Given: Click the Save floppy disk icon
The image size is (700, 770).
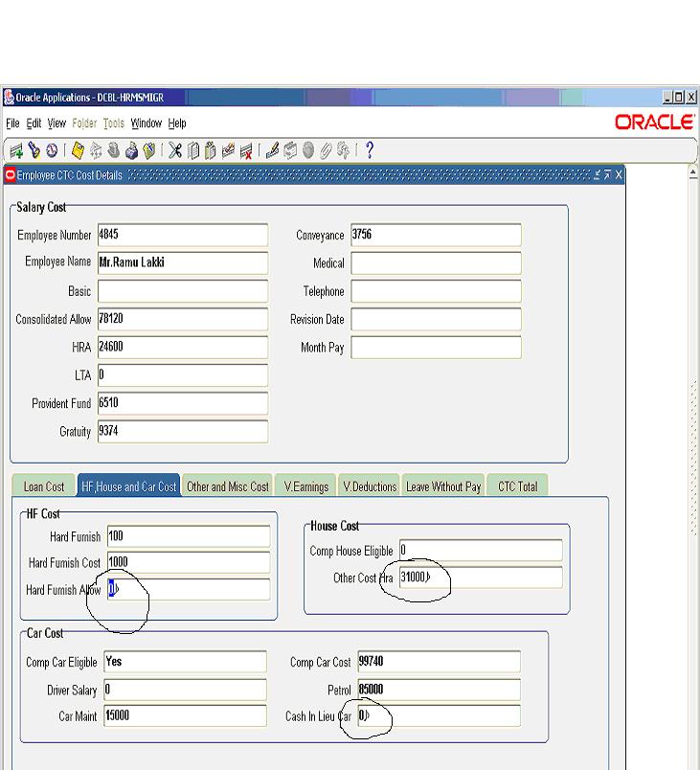Looking at the screenshot, I should tap(79, 150).
